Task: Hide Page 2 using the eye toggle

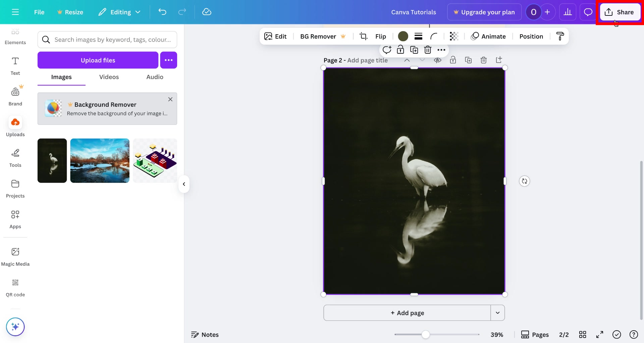Action: coord(438,60)
